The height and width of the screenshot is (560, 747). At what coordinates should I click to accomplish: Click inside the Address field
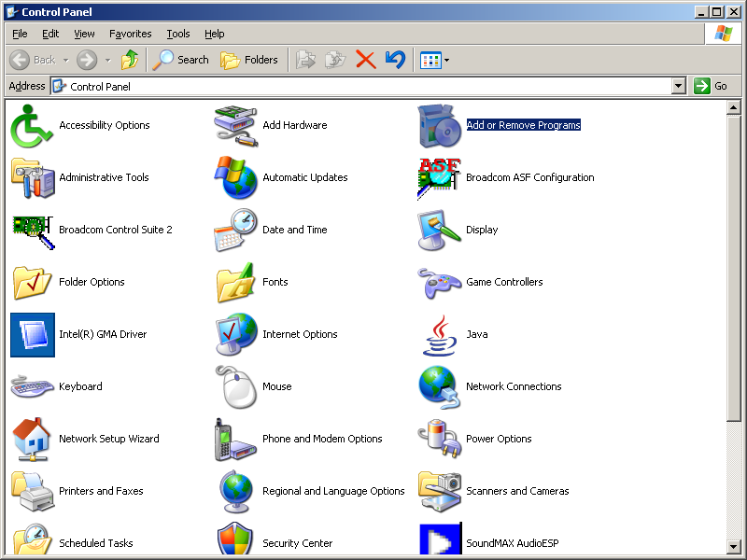click(360, 86)
